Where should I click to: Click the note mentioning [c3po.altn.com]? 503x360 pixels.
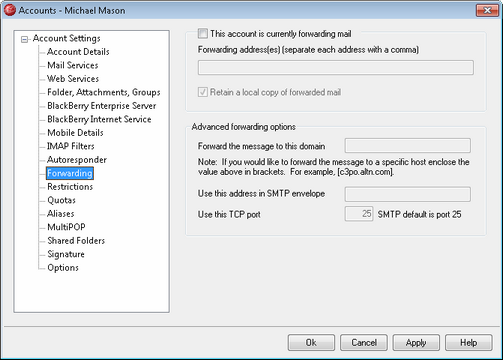point(333,167)
